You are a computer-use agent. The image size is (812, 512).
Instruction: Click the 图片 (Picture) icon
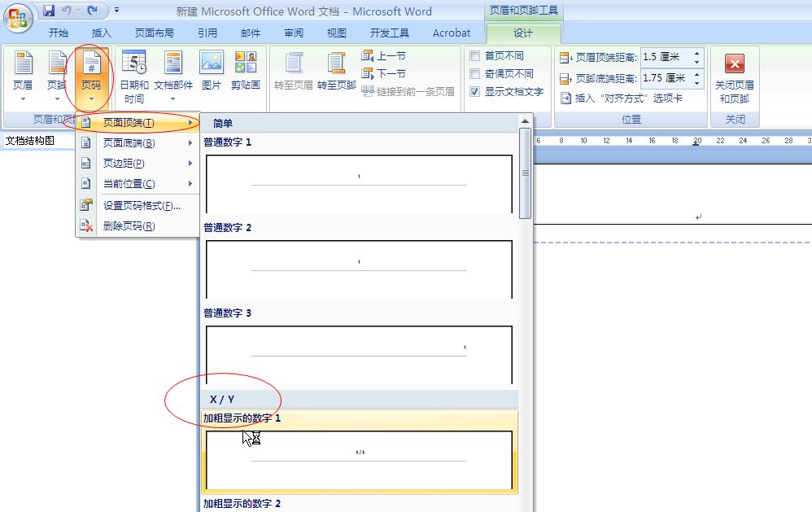212,63
